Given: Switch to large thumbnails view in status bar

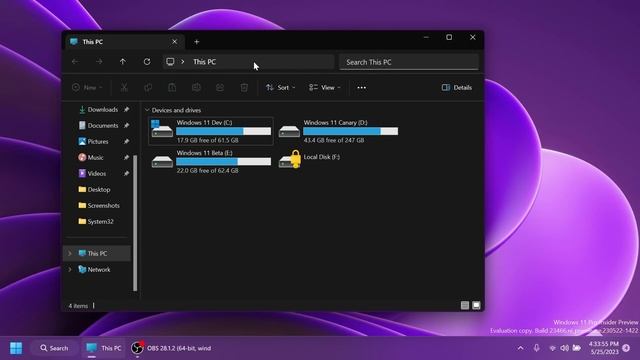Looking at the screenshot, I should click(x=476, y=305).
